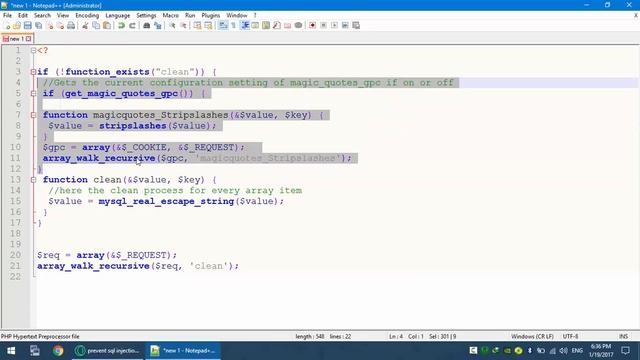The image size is (640, 360).
Task: Undo the last edit with the Undo icon
Action: point(121,25)
